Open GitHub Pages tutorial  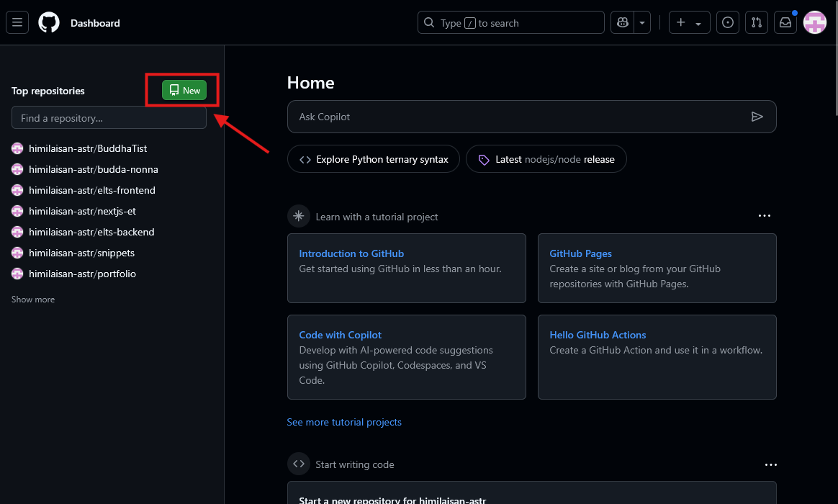pyautogui.click(x=580, y=254)
